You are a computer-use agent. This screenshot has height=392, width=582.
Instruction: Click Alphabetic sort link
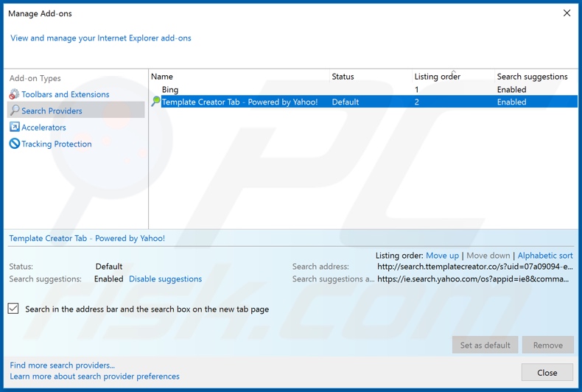[x=545, y=256]
